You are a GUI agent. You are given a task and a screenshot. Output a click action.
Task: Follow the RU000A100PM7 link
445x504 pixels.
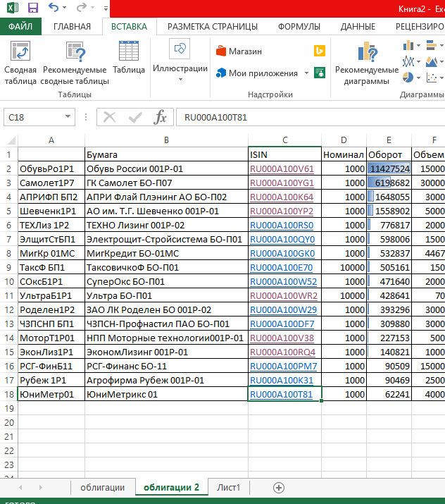(x=284, y=367)
